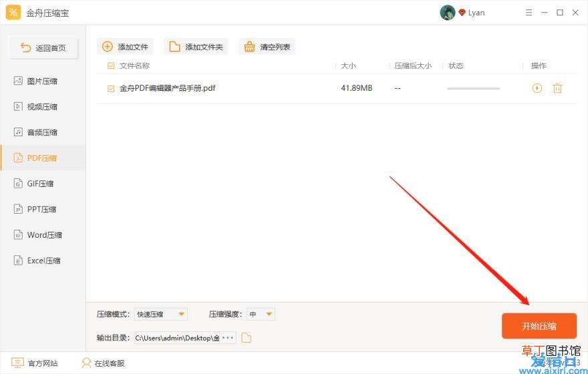Switch to 图片压缩 in the sidebar
This screenshot has width=588, height=374.
43,81
